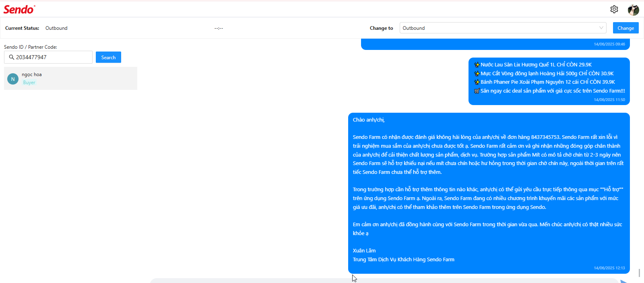644x283 pixels.
Task: Send the message using the arrow icon
Action: point(624,281)
